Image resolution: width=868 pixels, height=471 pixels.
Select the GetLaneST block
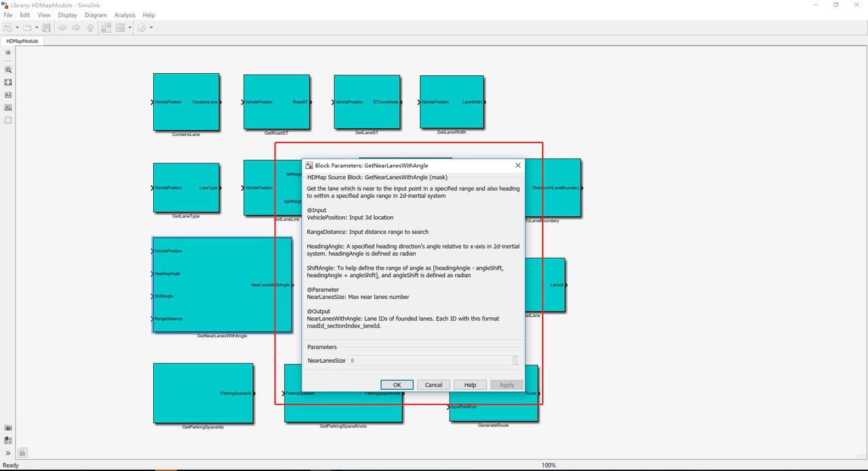[366, 102]
